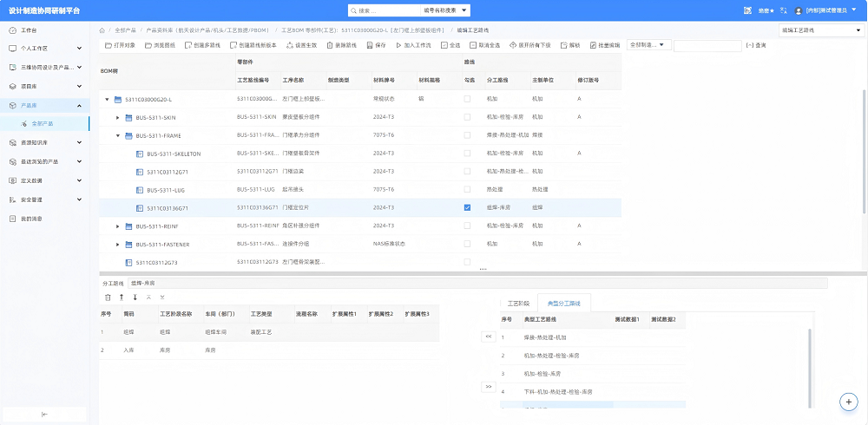868x425 pixels.
Task: Click the 保存 save icon
Action: pyautogui.click(x=370, y=45)
